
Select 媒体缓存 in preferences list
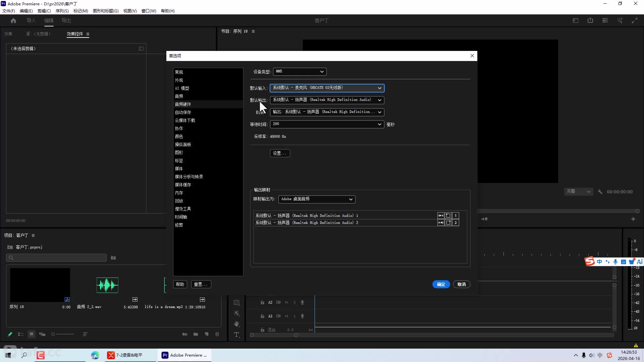pyautogui.click(x=183, y=185)
